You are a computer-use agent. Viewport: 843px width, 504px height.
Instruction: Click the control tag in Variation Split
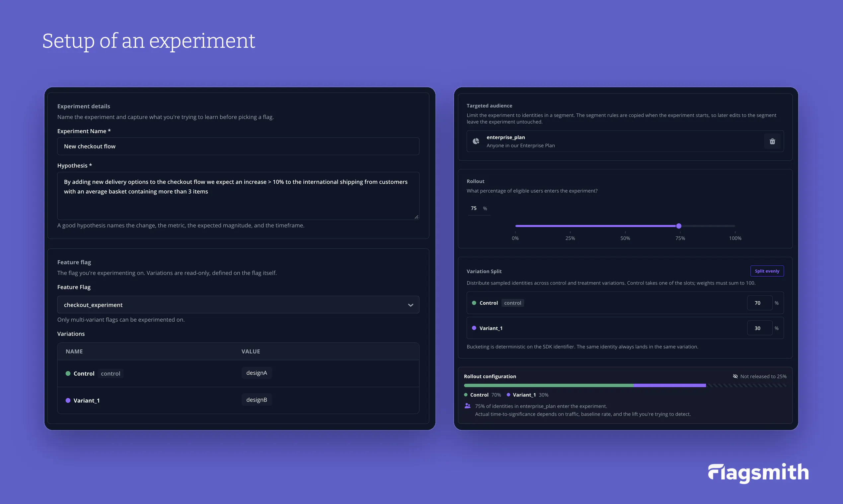[x=512, y=303]
